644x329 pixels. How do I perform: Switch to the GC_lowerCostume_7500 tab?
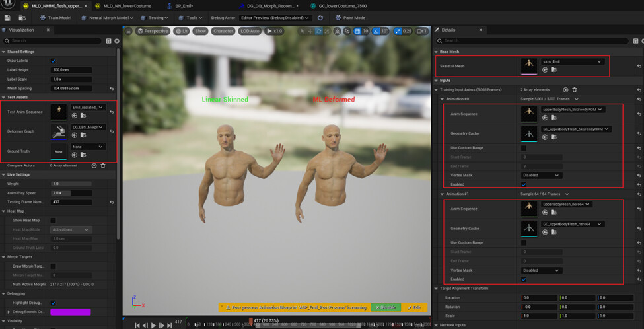click(339, 6)
